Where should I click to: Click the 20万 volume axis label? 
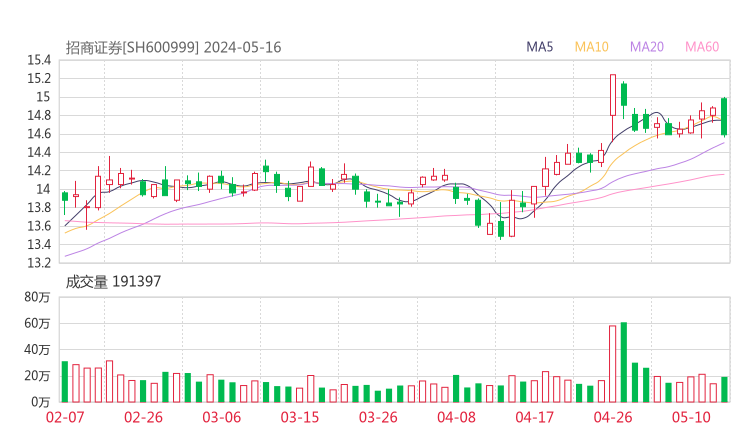pyautogui.click(x=37, y=376)
